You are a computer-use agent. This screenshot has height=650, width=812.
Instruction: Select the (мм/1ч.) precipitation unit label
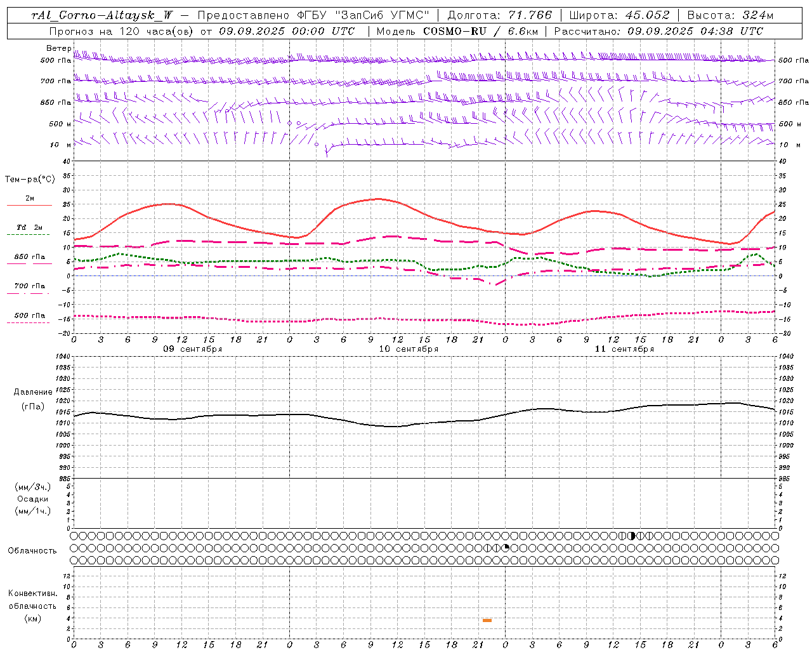coord(33,511)
